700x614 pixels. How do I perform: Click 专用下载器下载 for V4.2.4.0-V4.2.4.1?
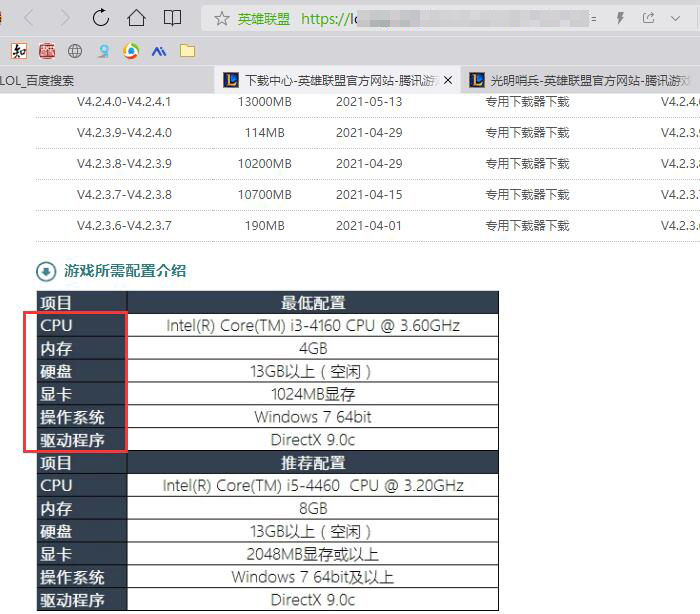[527, 102]
